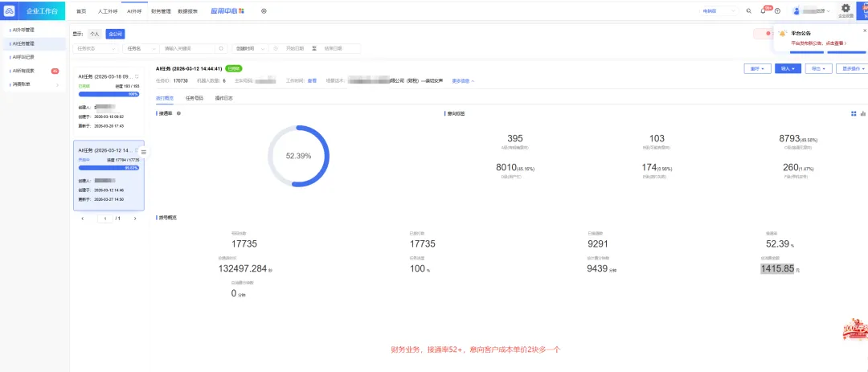The image size is (868, 372).
Task: Click the 100% progress bar on first task
Action: pyautogui.click(x=108, y=94)
